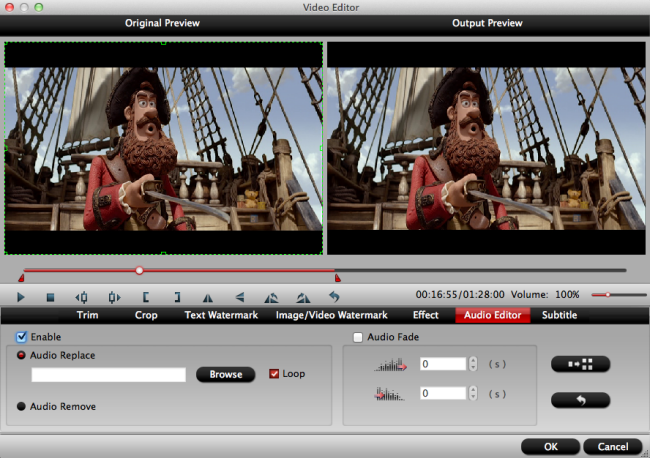Close the Video Editor window
The image size is (650, 458).
[9, 7]
